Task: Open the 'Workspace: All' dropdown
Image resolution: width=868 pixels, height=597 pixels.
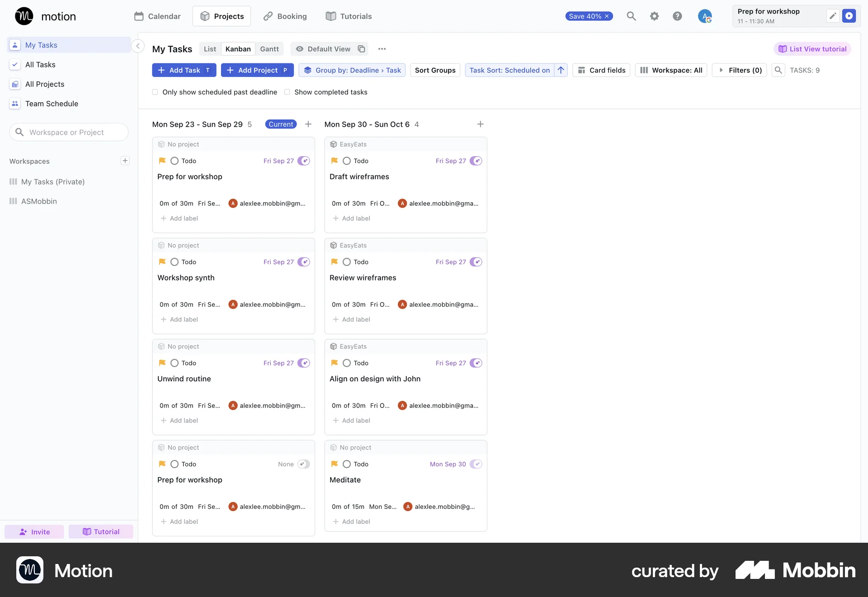Action: (670, 70)
